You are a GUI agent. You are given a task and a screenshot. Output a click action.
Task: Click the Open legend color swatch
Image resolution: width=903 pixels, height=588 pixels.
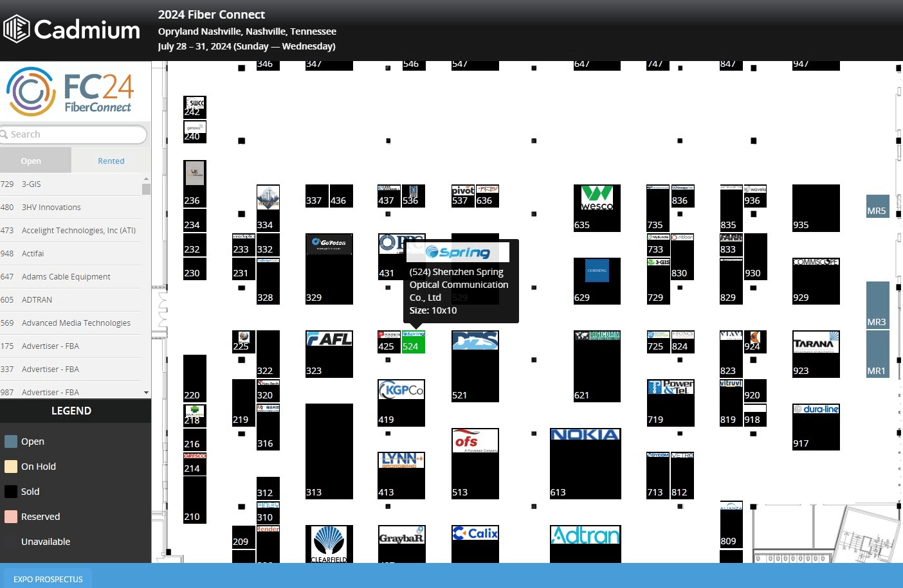[11, 441]
